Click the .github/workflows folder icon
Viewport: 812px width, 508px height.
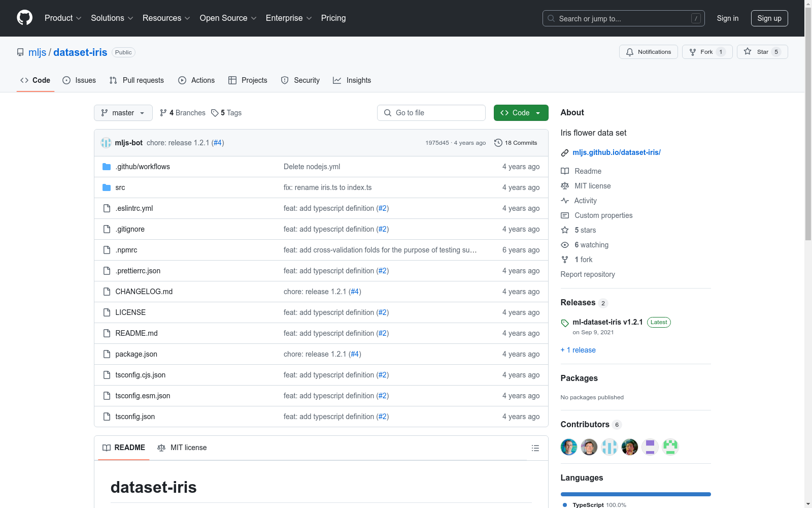(x=107, y=167)
